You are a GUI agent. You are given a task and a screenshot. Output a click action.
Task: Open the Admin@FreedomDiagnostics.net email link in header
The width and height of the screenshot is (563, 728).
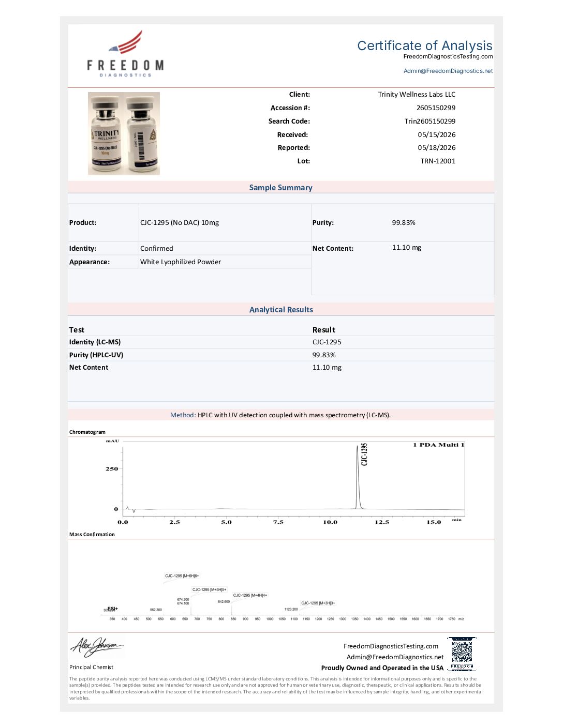[x=448, y=71]
